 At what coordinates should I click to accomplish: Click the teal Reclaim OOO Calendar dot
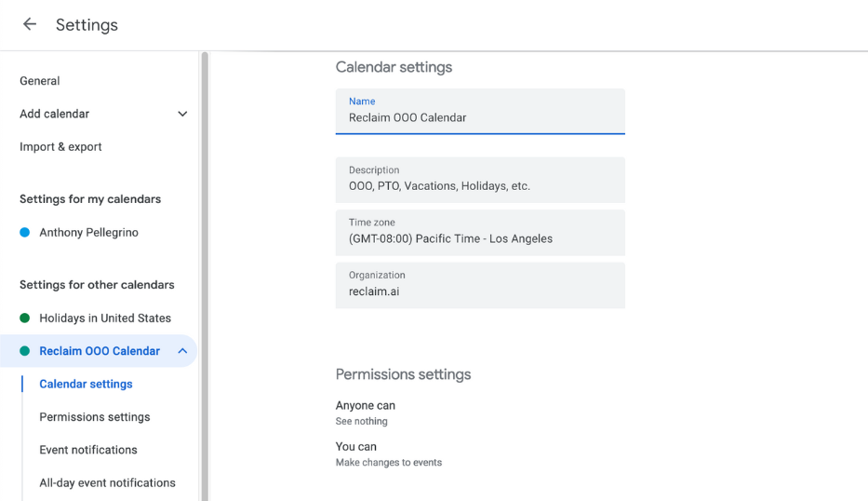pyautogui.click(x=25, y=351)
